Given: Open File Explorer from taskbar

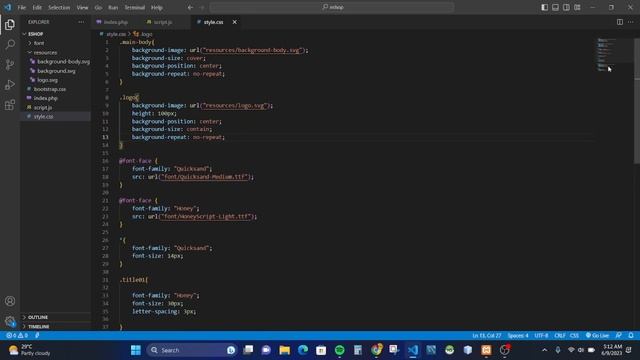Looking at the screenshot, I should pos(284,350).
